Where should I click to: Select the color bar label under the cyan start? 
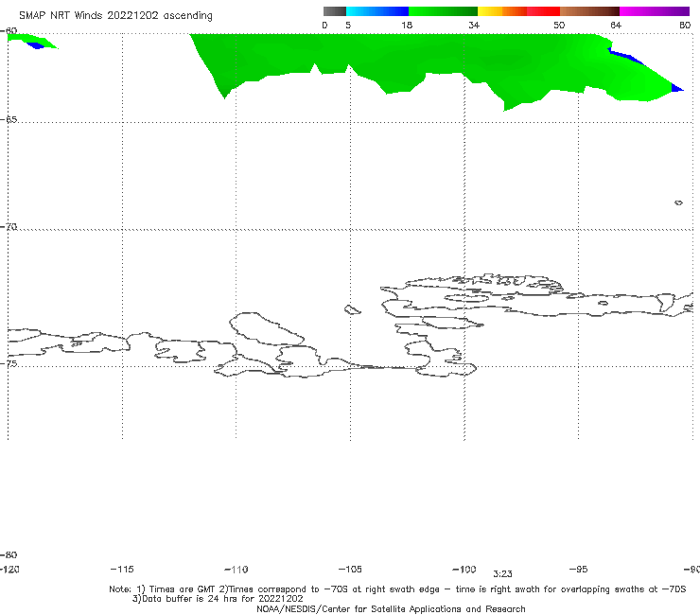click(x=348, y=26)
